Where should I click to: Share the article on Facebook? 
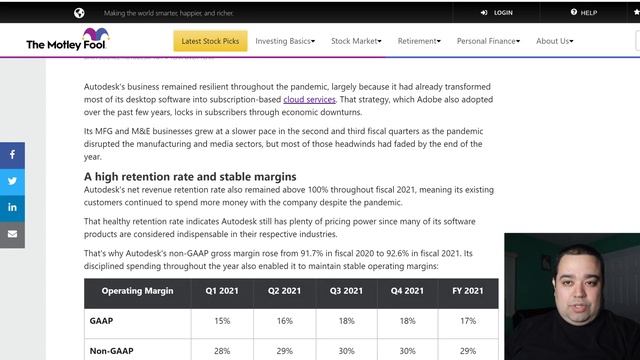coord(12,155)
